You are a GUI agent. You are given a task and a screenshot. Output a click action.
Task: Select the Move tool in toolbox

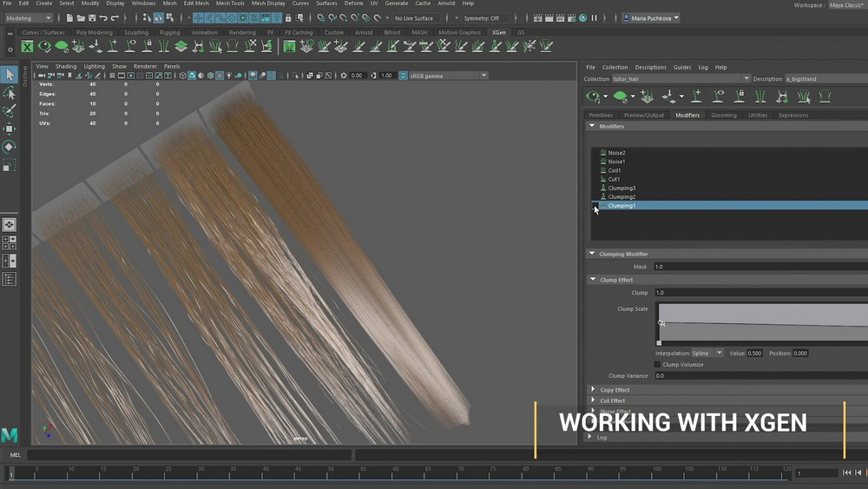pyautogui.click(x=10, y=129)
